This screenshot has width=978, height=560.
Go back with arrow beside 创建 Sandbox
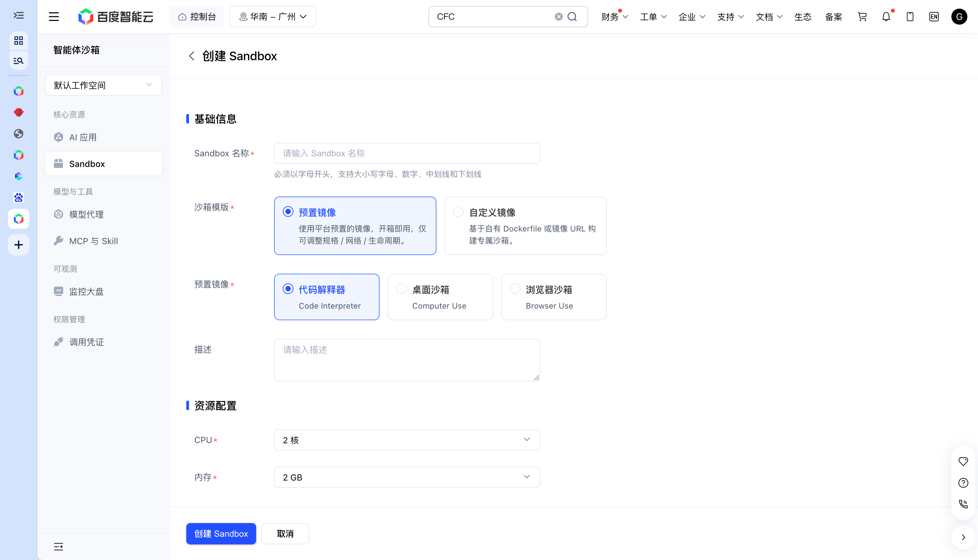[192, 56]
